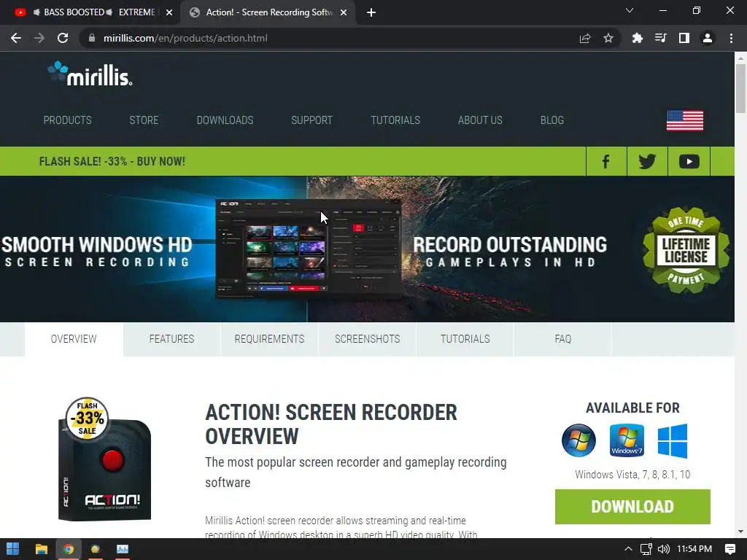Reload the page with refresh icon
The image size is (747, 560).
[63, 38]
